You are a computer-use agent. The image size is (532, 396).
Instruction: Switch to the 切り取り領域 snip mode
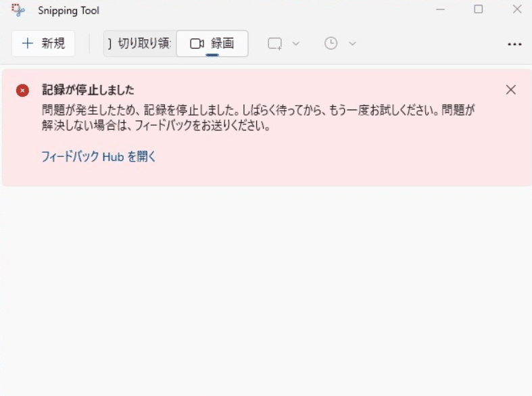tap(140, 43)
